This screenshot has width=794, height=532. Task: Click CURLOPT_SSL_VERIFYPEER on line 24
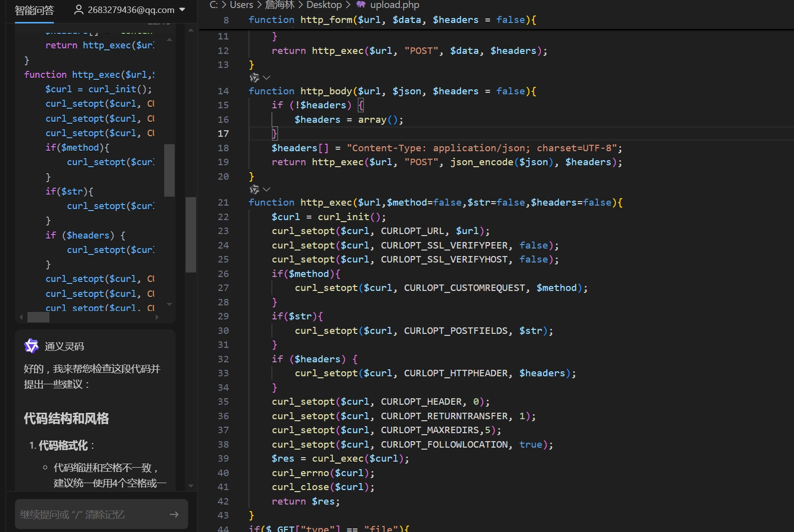click(x=444, y=246)
